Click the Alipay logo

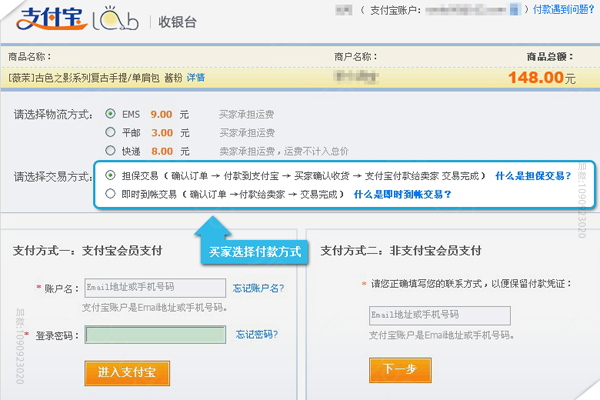coord(52,19)
